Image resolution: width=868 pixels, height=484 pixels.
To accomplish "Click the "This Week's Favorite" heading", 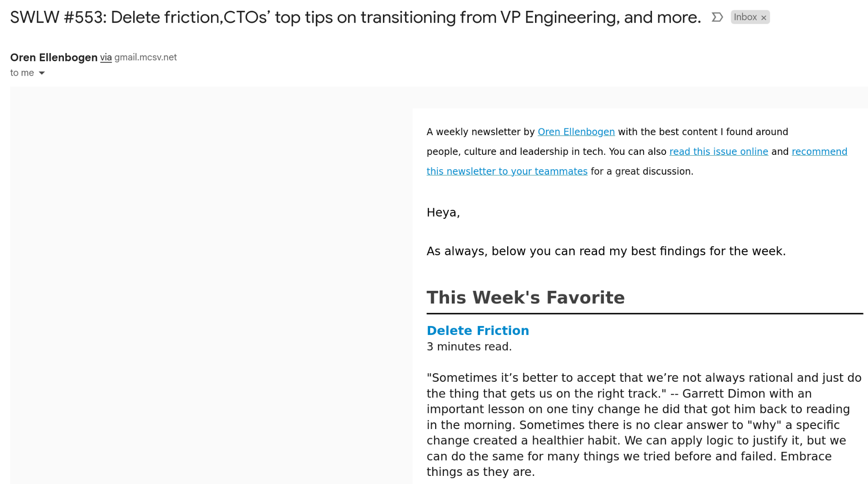I will (525, 298).
